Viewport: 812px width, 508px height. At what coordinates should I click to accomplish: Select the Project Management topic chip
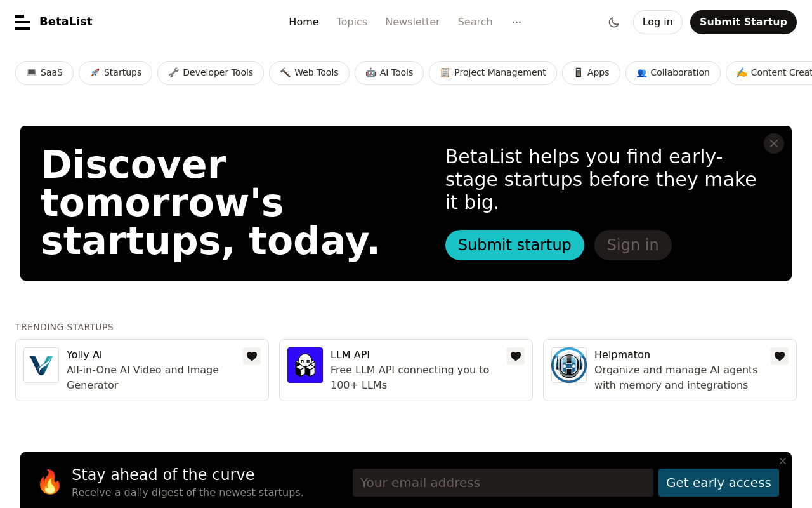click(x=493, y=73)
